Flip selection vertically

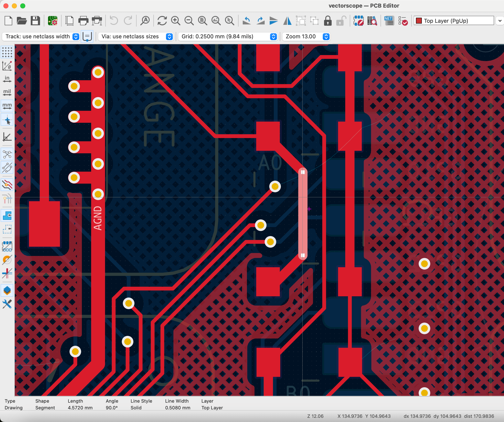coord(274,21)
